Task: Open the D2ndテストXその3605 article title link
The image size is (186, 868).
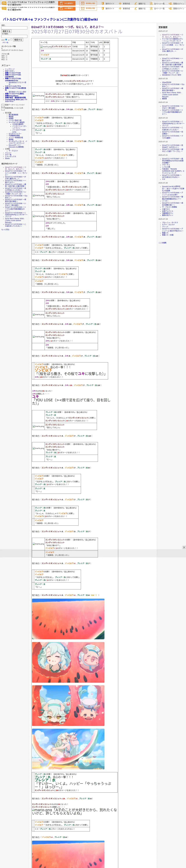Action: 68,27
